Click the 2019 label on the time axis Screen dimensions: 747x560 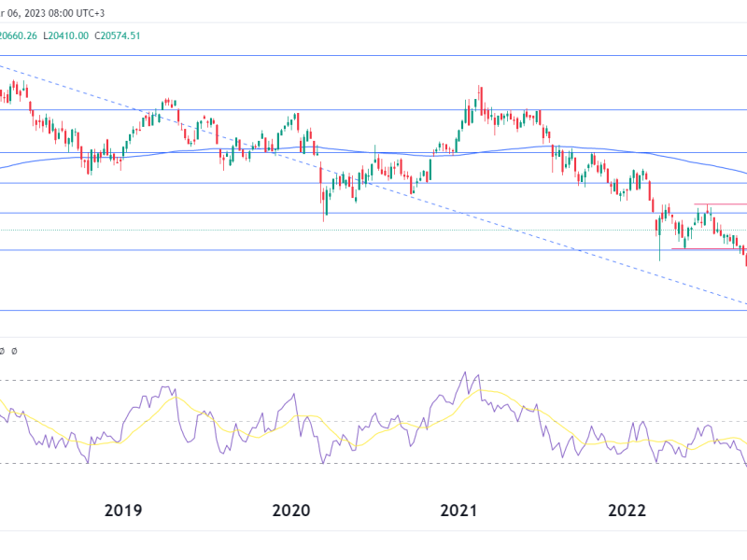pyautogui.click(x=123, y=511)
